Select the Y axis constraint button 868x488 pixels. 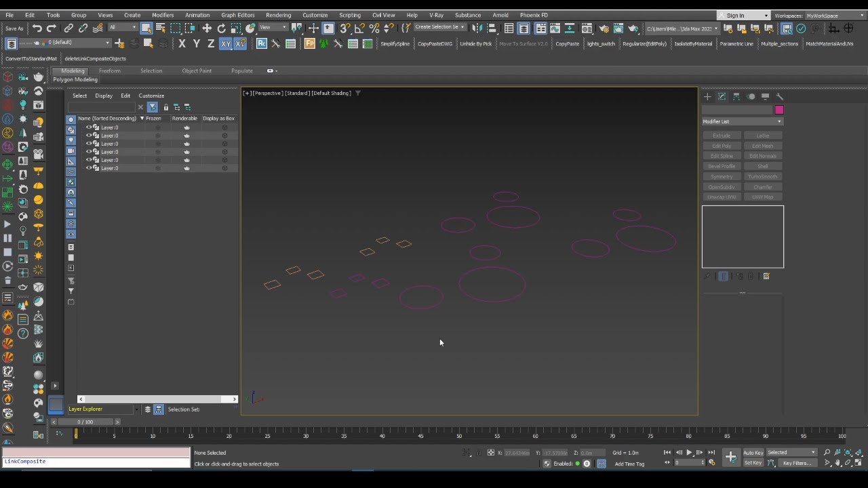coord(196,43)
